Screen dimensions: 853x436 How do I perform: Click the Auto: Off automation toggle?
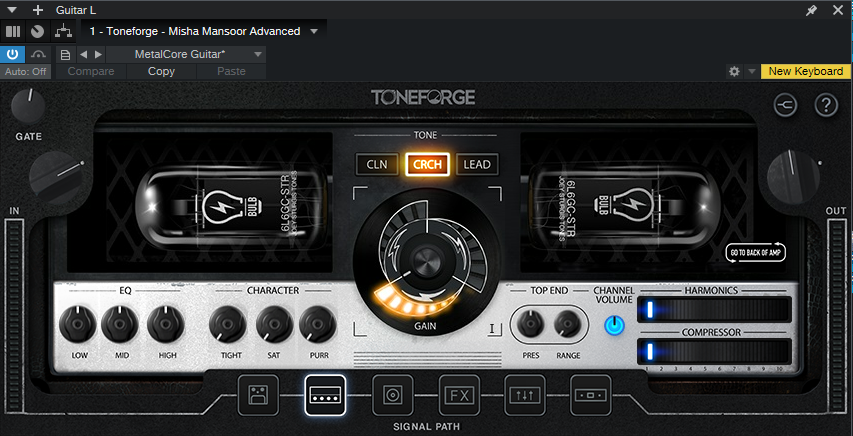click(x=26, y=71)
